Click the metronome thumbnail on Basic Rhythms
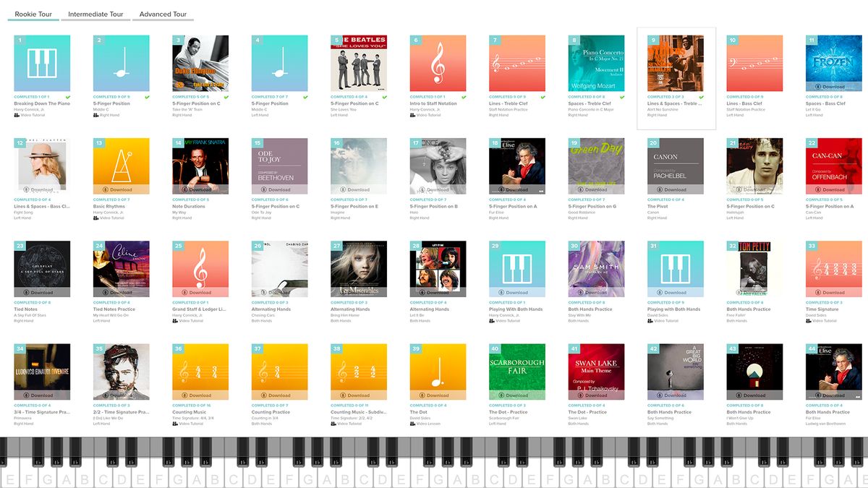Image resolution: width=868 pixels, height=488 pixels. click(x=121, y=166)
